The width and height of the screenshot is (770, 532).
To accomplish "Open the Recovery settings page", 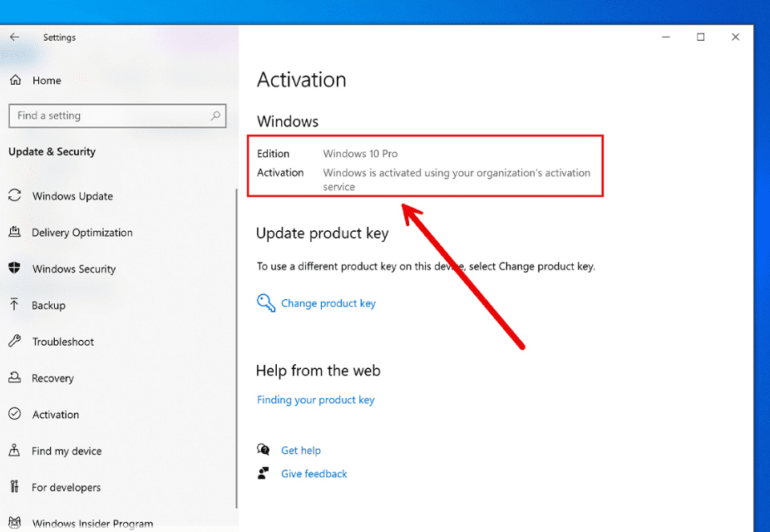I will tap(52, 378).
